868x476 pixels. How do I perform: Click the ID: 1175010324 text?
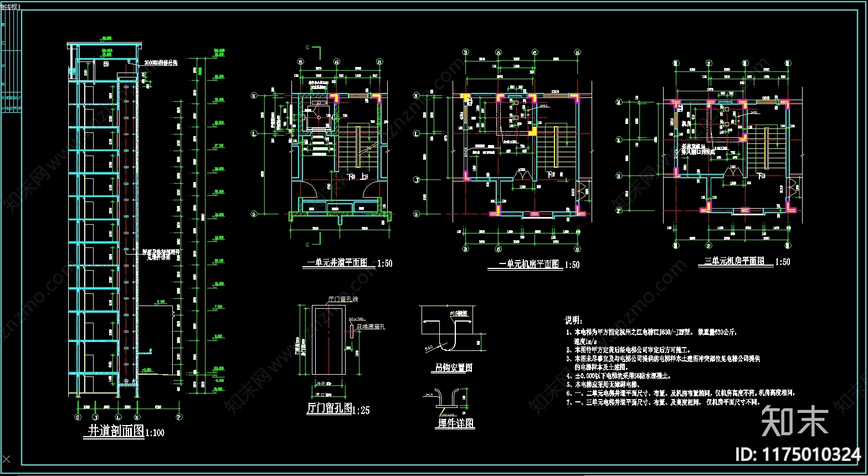pos(798,455)
